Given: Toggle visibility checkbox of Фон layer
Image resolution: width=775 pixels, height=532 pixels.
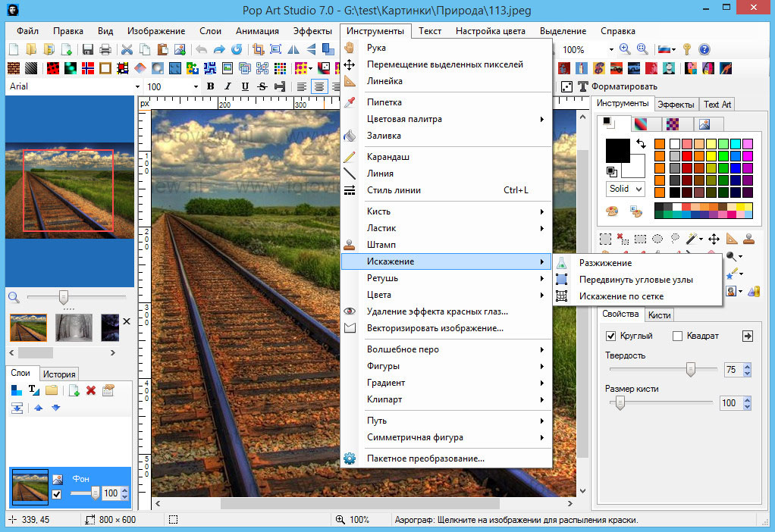Looking at the screenshot, I should point(56,495).
